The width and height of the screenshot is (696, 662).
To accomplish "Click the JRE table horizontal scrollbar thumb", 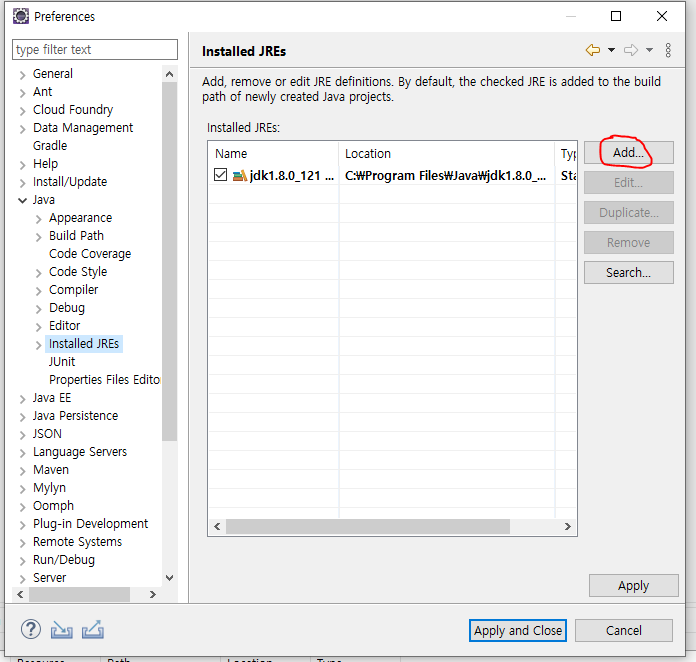I will pyautogui.click(x=368, y=527).
